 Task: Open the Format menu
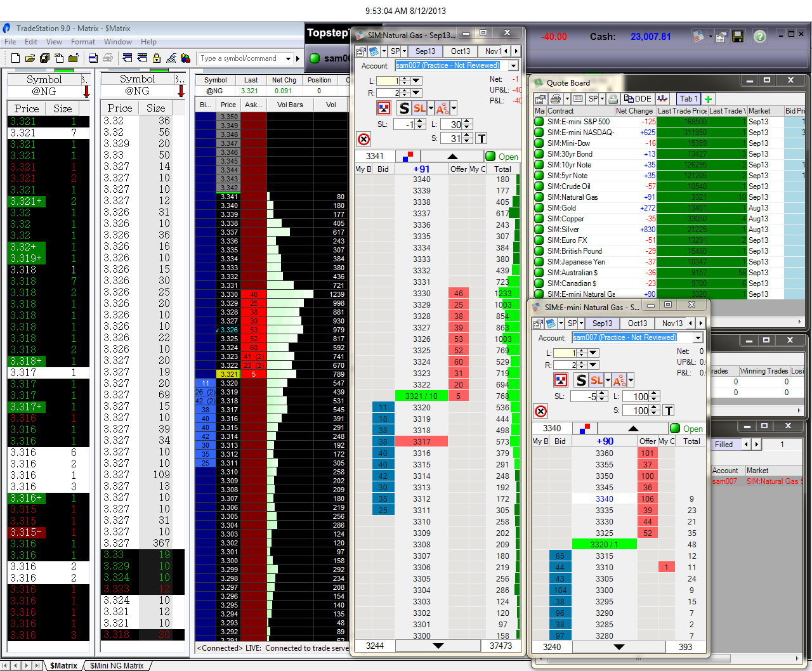point(83,42)
